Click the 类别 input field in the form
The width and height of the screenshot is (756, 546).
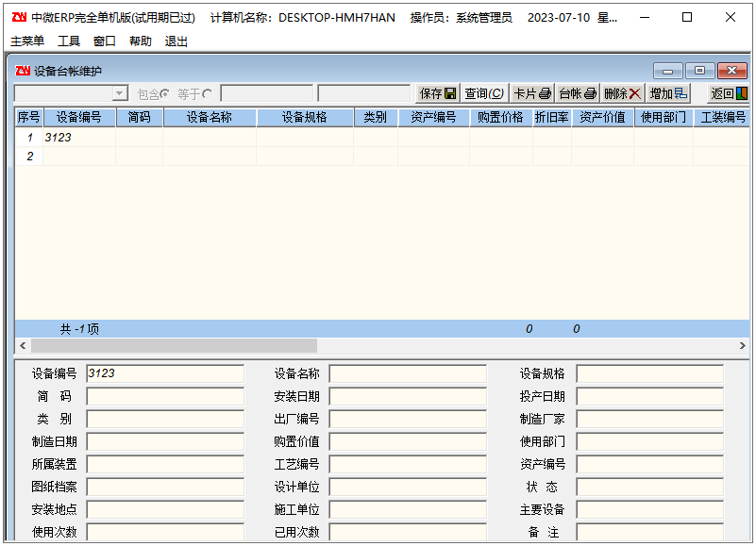[165, 419]
